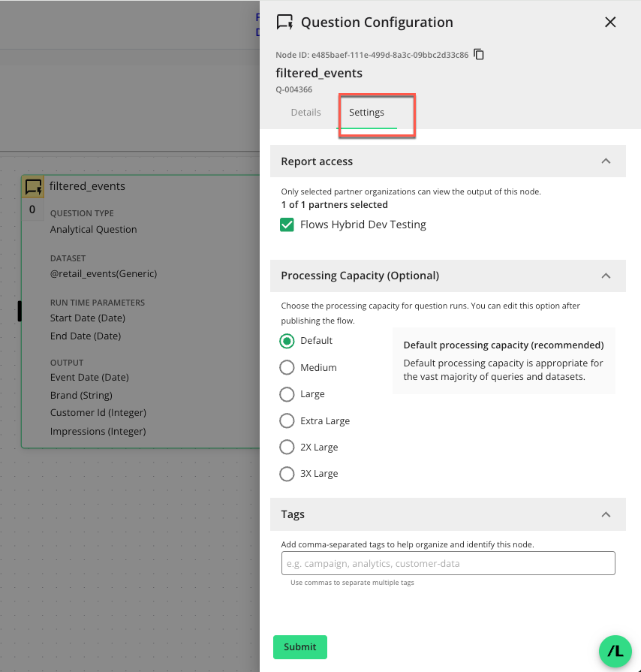
Task: Choose Large processing capacity option
Action: point(287,394)
